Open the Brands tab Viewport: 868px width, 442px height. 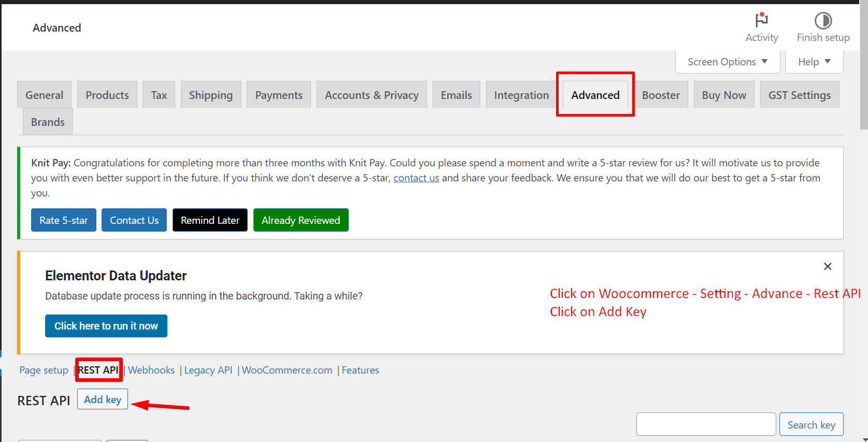[48, 122]
